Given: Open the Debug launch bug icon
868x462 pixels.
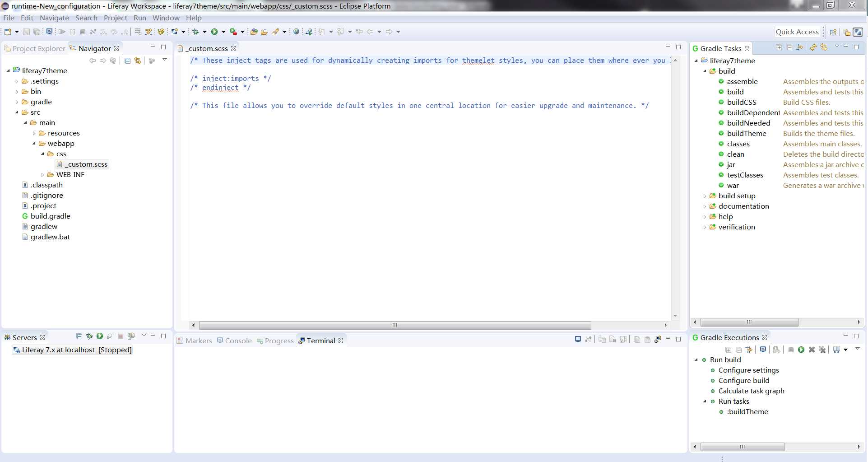Looking at the screenshot, I should [x=195, y=32].
